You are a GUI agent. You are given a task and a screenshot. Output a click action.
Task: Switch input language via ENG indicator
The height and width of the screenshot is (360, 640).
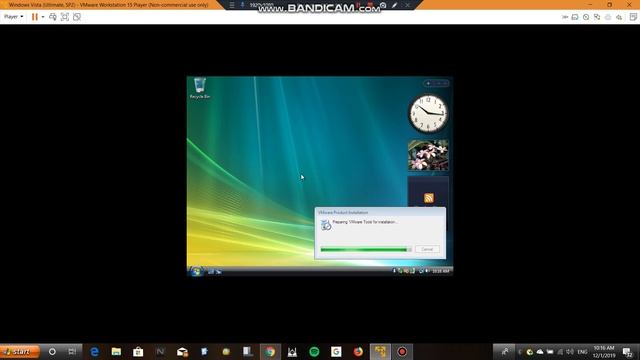click(x=582, y=351)
